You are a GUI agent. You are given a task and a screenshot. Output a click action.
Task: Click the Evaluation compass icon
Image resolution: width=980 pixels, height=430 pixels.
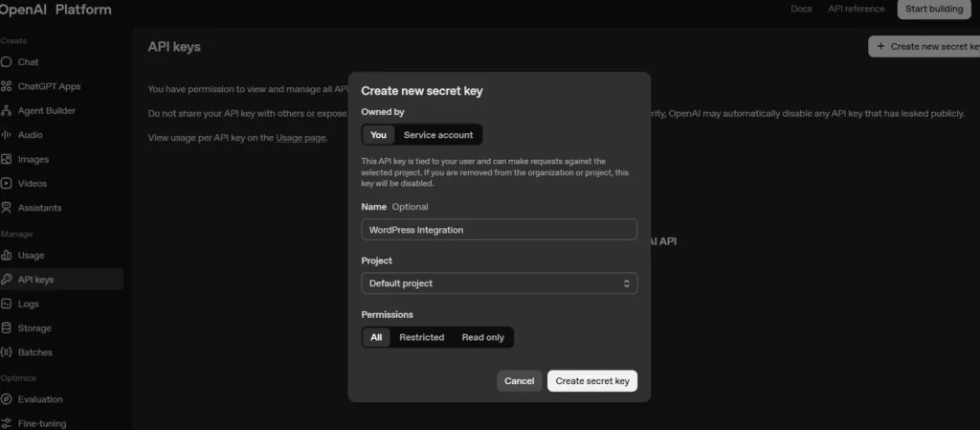(7, 399)
